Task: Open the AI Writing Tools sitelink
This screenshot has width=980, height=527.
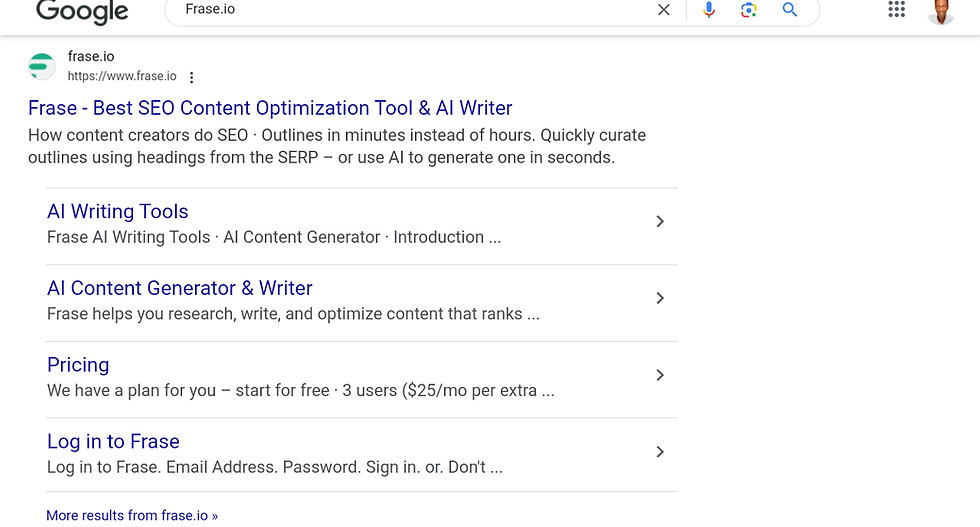Action: [118, 211]
